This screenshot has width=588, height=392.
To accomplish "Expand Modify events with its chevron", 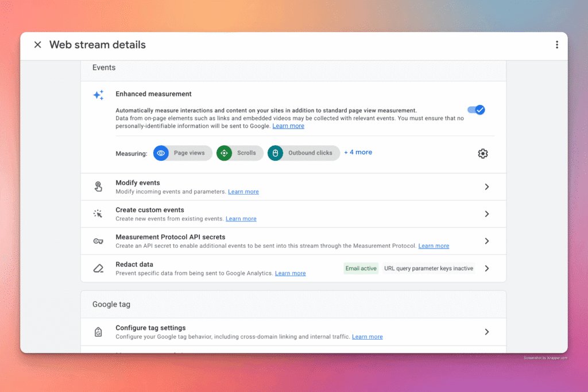I will click(486, 187).
